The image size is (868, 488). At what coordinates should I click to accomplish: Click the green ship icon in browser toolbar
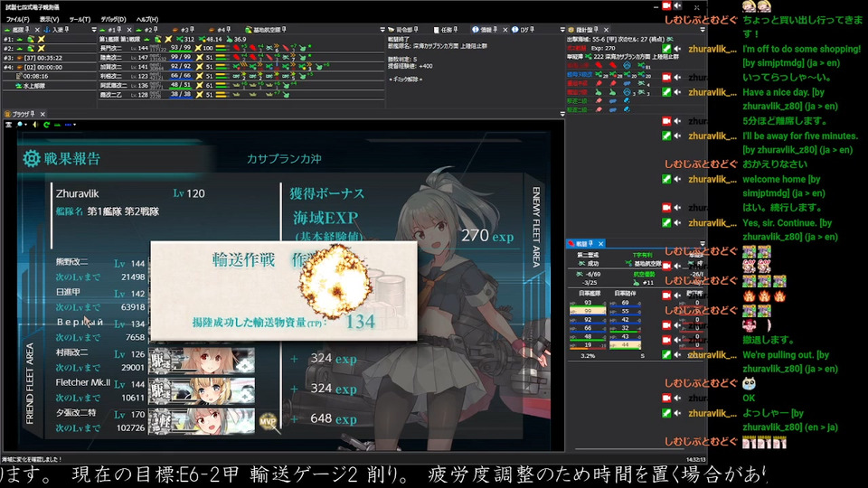point(57,125)
